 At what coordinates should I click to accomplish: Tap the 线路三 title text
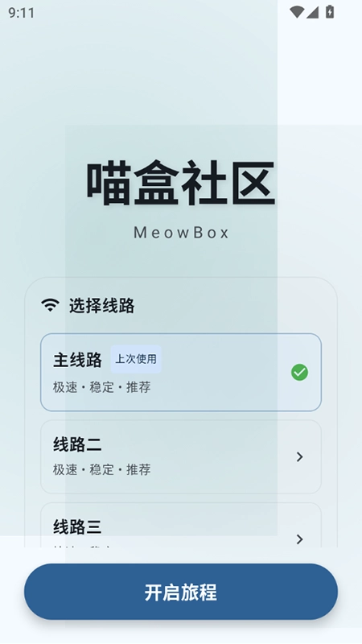coord(77,526)
